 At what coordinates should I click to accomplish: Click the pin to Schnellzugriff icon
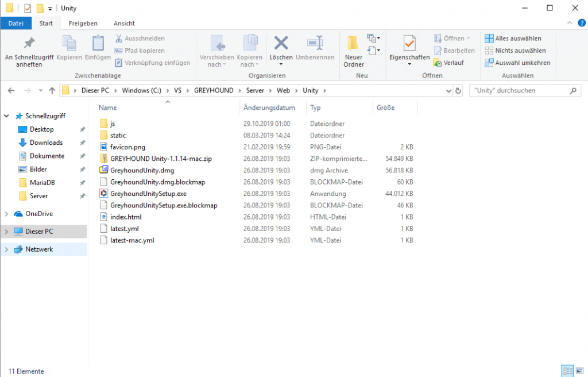pyautogui.click(x=29, y=43)
